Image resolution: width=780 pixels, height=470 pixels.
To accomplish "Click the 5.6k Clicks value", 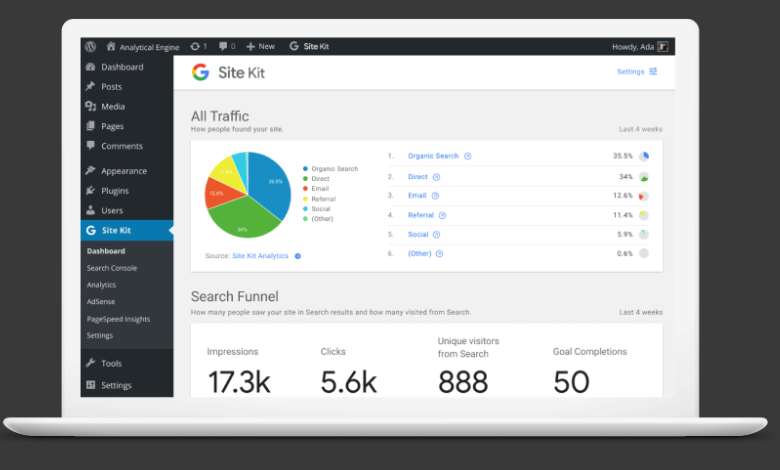I will tap(349, 382).
